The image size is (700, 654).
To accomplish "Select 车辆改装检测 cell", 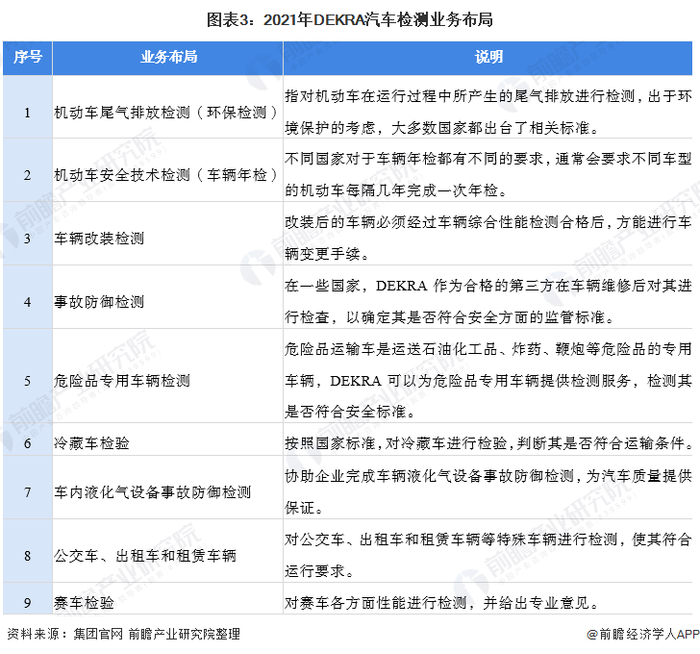I will 168,233.
